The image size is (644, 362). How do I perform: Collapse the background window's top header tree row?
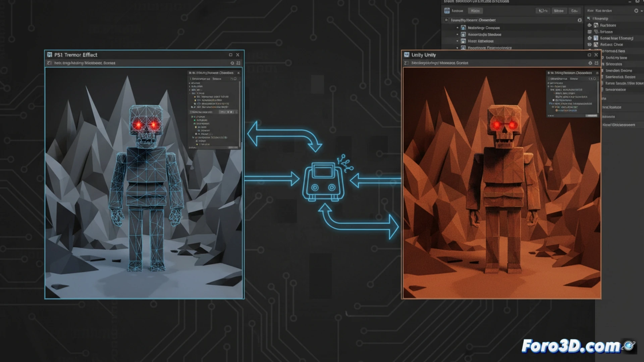[x=446, y=20]
